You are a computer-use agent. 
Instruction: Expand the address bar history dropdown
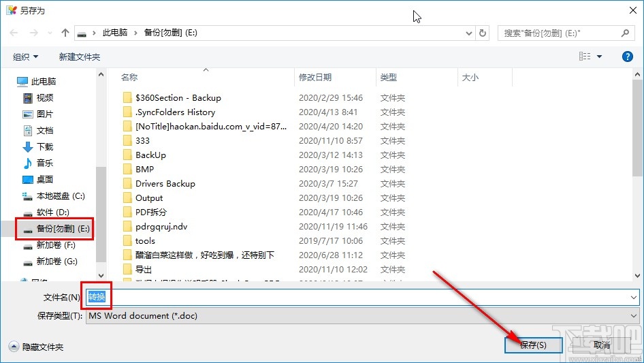point(468,33)
